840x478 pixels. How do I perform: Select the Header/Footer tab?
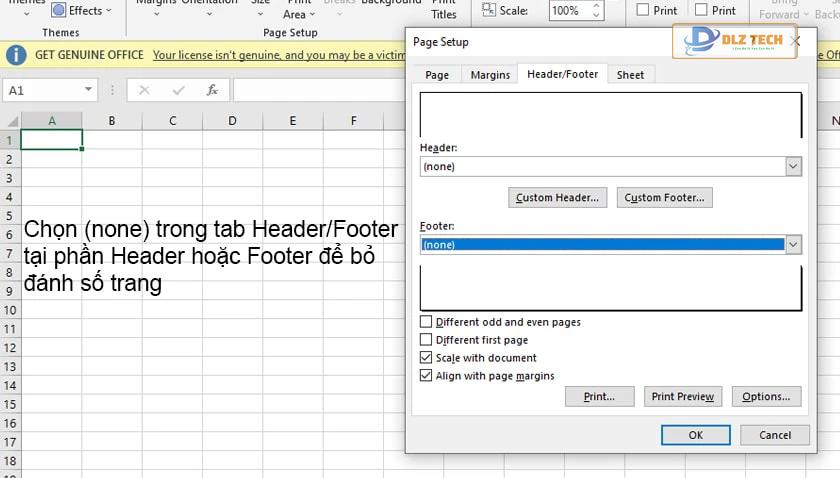(562, 74)
